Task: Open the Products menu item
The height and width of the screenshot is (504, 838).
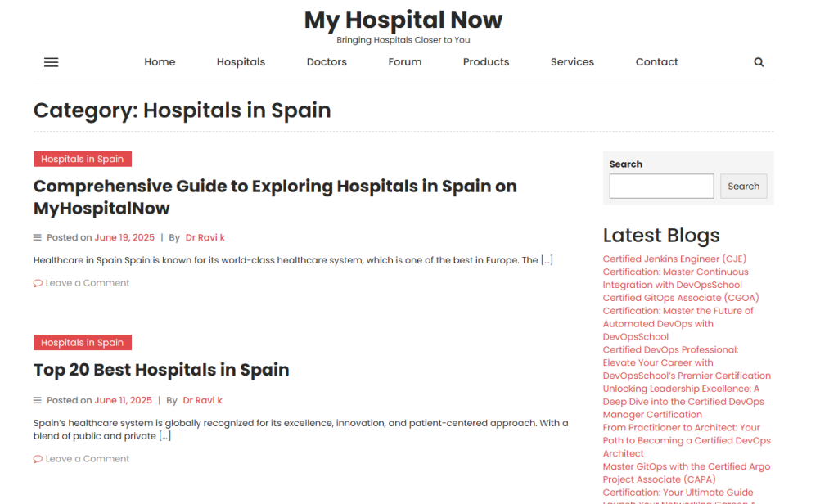Action: (x=486, y=62)
